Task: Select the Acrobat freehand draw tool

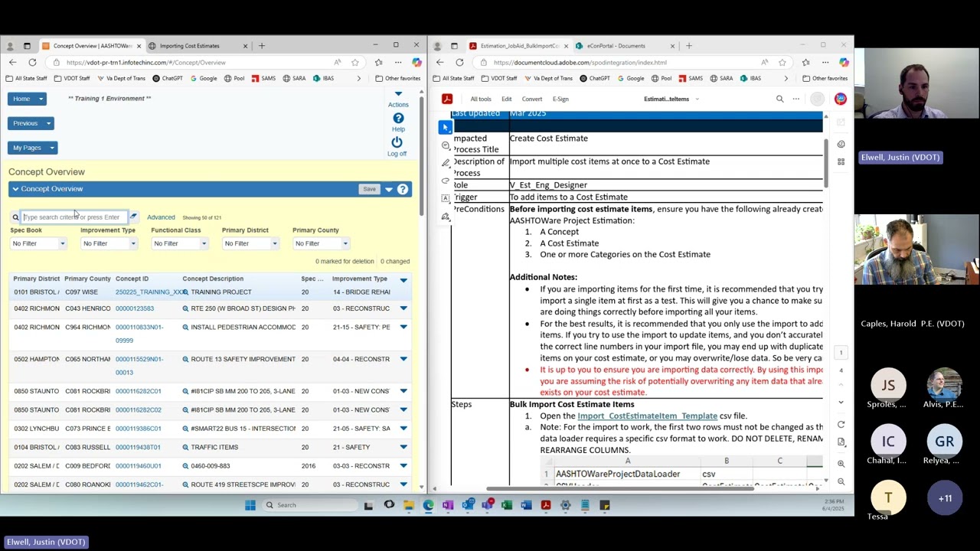Action: pos(446,181)
